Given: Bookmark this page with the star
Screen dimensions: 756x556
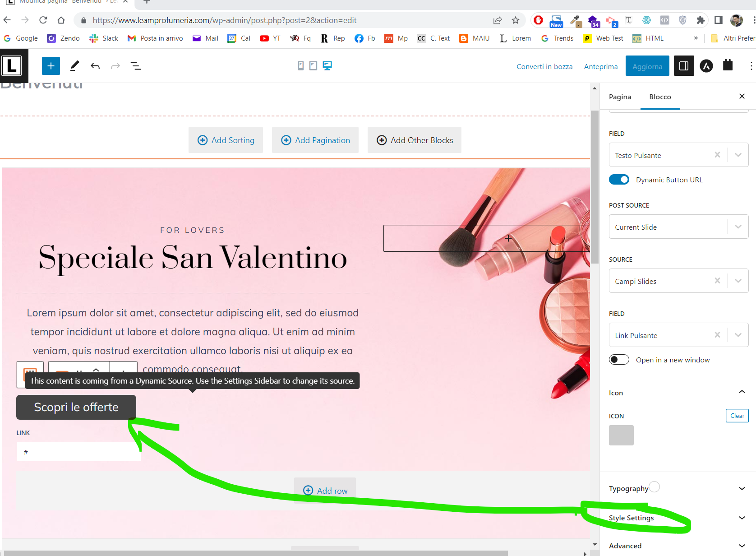Looking at the screenshot, I should pos(516,20).
